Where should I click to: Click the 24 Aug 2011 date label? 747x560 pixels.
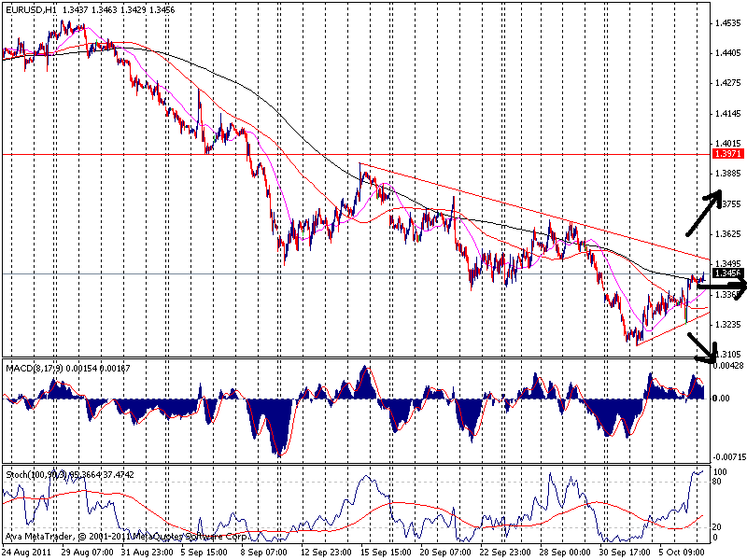[x=27, y=552]
